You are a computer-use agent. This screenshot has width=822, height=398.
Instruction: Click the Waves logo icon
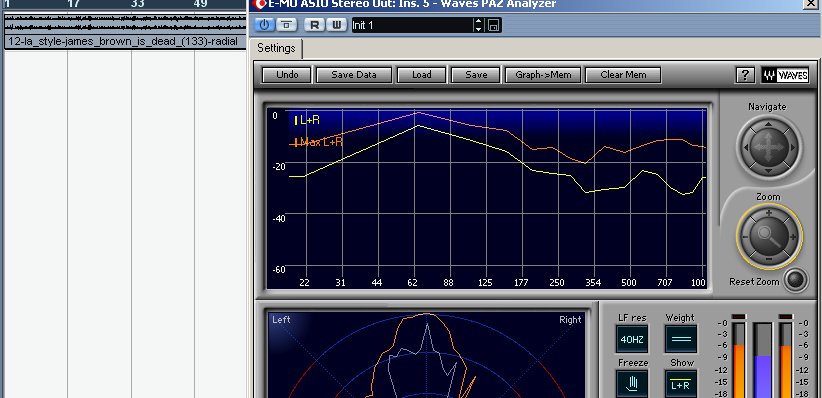[x=785, y=75]
